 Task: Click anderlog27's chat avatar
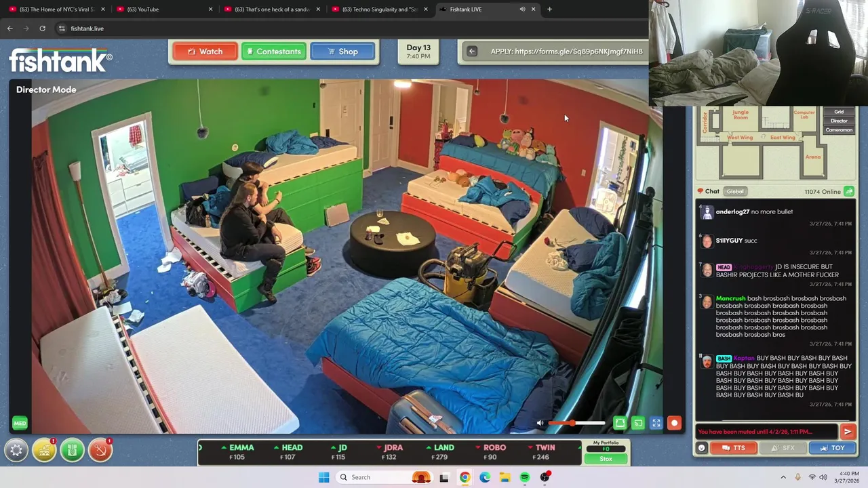(707, 213)
